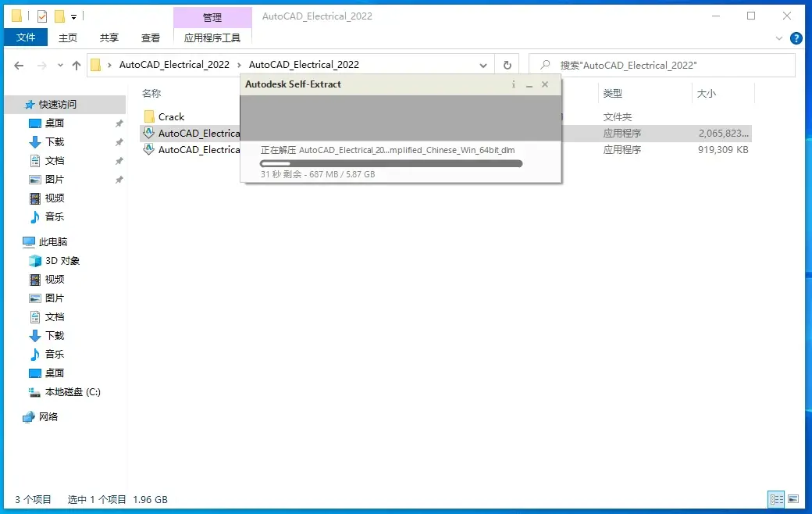The image size is (812, 514).
Task: Select 网络 in the navigation pane
Action: [48, 416]
